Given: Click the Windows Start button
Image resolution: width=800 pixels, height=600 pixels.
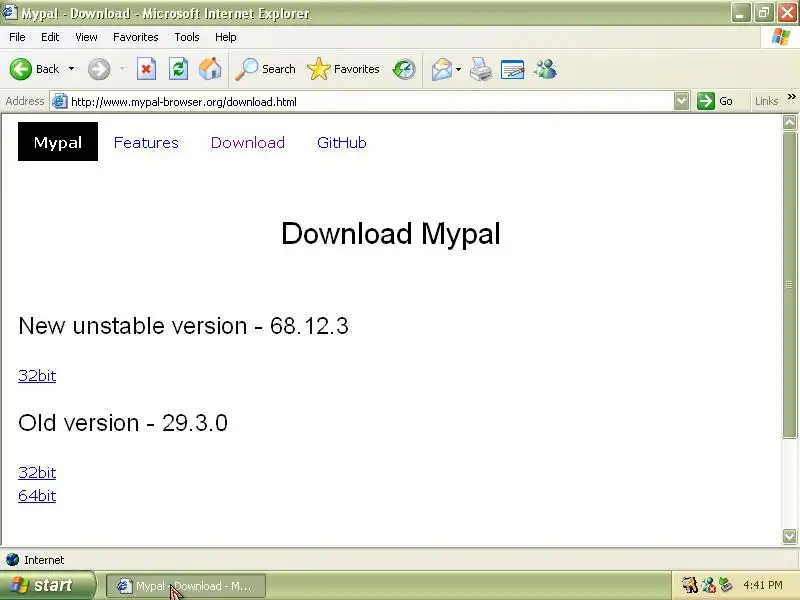Looking at the screenshot, I should pos(47,585).
